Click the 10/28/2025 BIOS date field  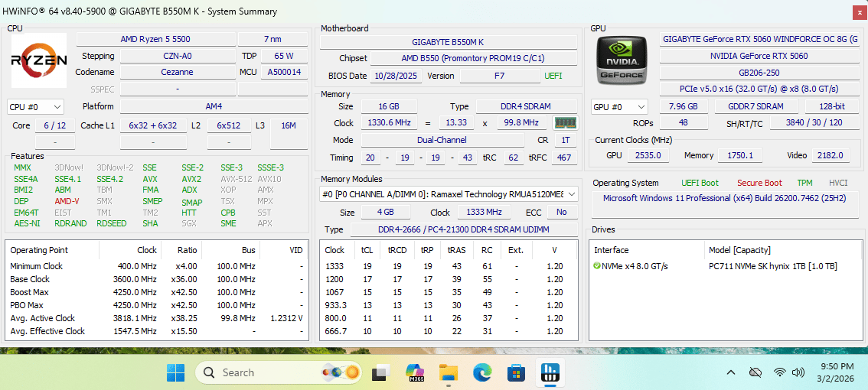396,76
